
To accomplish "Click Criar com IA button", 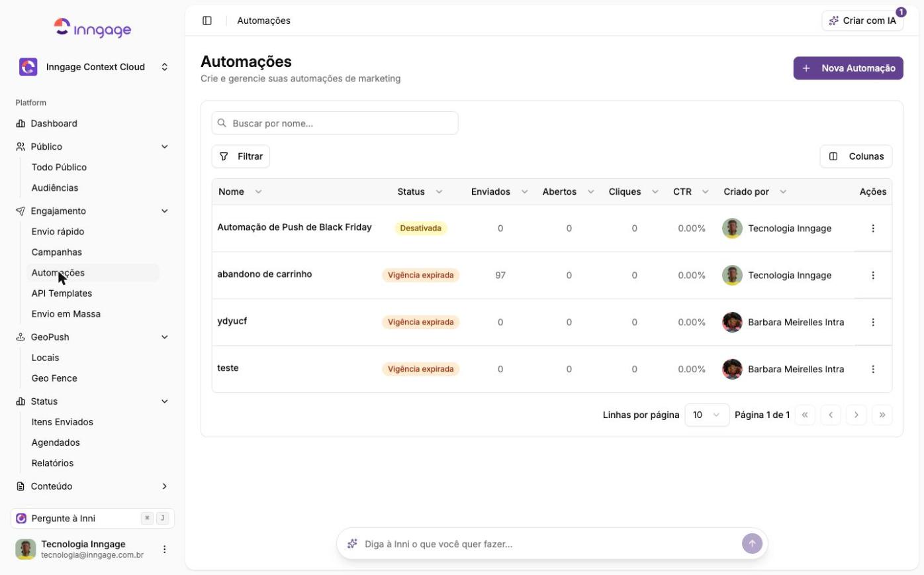I will [862, 21].
